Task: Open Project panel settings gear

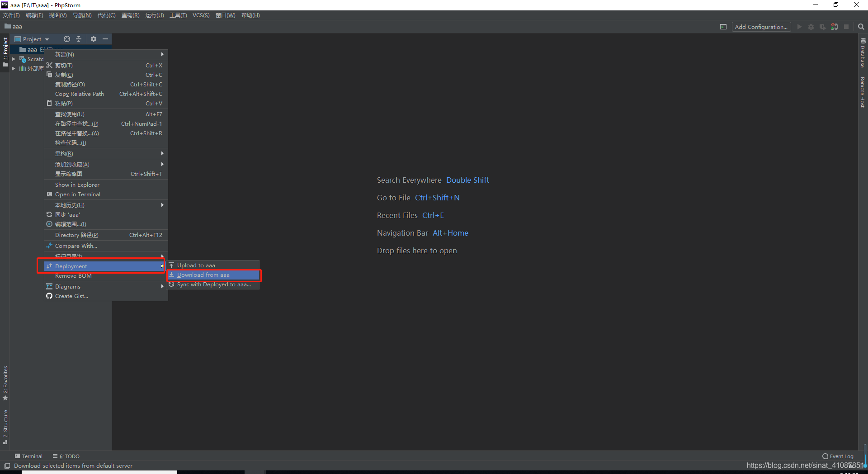Action: pyautogui.click(x=94, y=39)
